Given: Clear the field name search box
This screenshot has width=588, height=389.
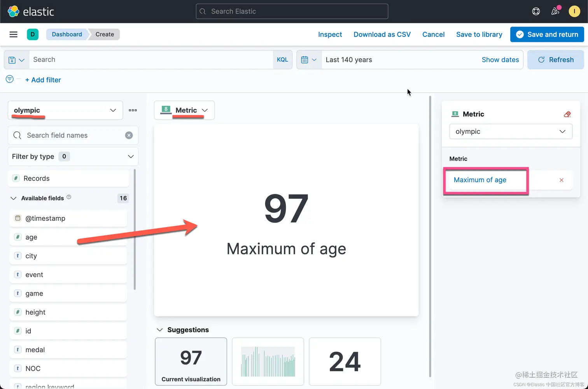Looking at the screenshot, I should [129, 135].
